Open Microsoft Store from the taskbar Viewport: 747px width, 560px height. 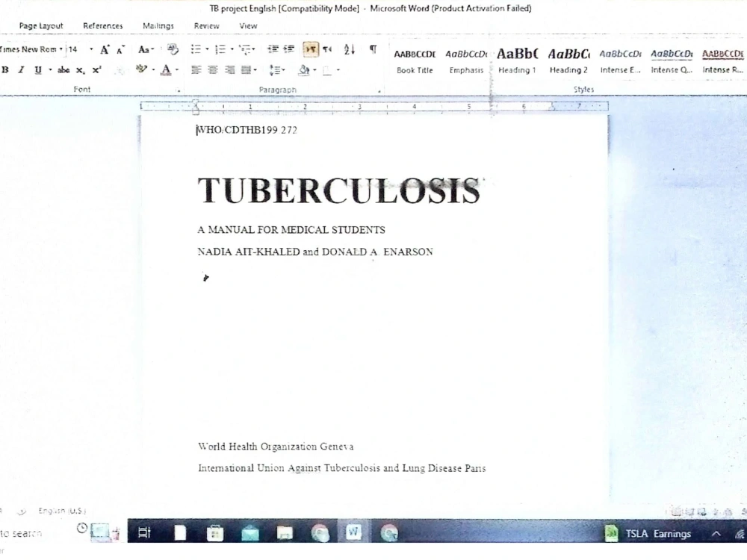pyautogui.click(x=215, y=532)
